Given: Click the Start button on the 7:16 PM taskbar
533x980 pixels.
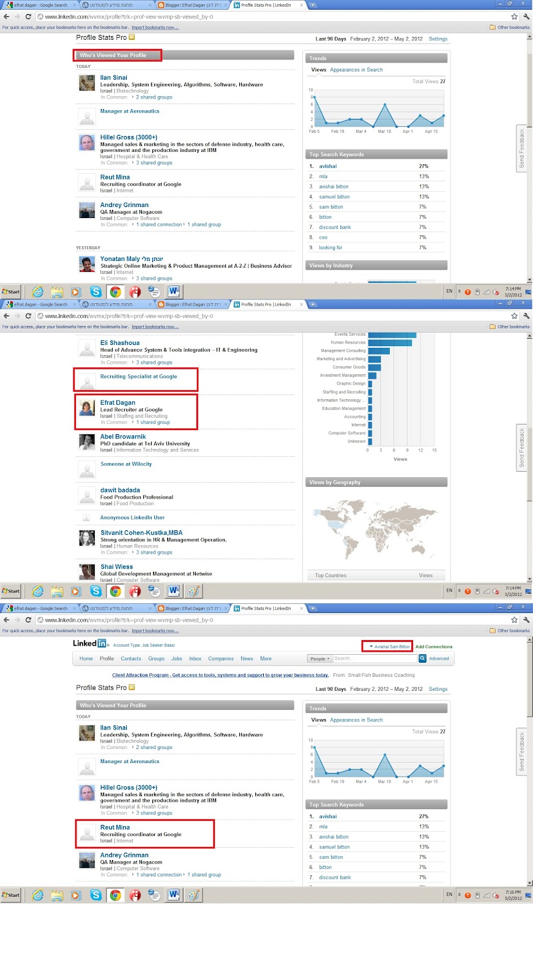Looking at the screenshot, I should point(11,895).
